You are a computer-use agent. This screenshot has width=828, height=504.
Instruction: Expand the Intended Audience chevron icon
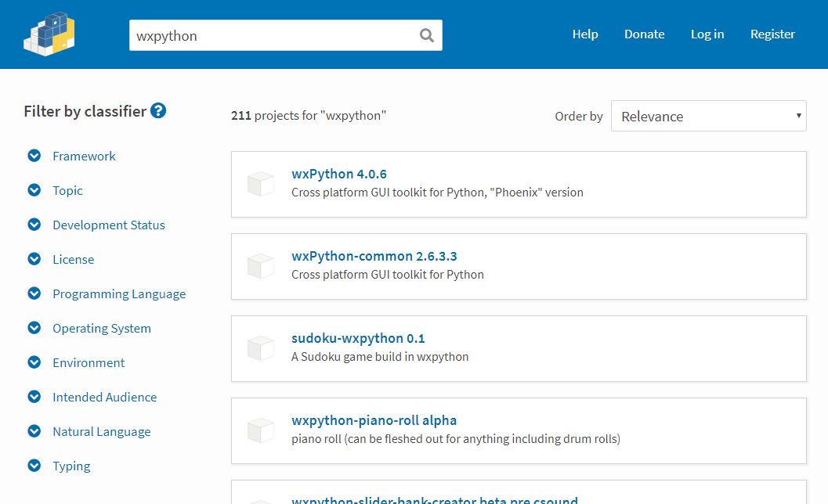coord(34,396)
